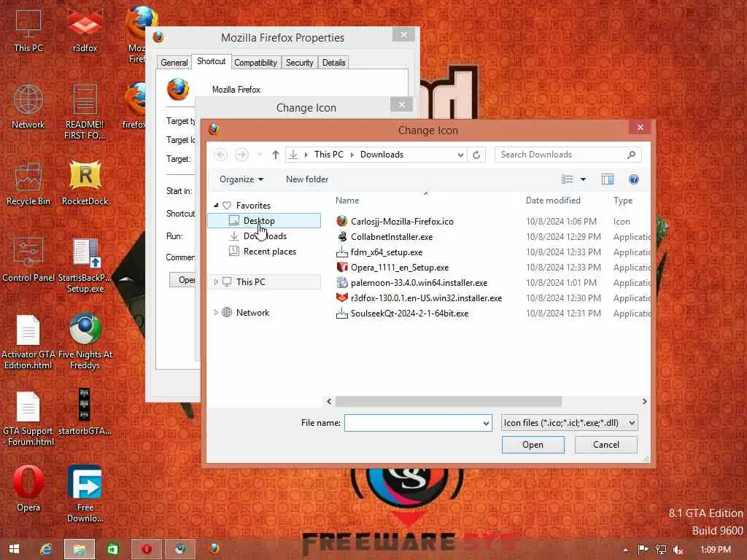Click the Windows Start button
This screenshot has height=560, width=747.
pos(15,549)
